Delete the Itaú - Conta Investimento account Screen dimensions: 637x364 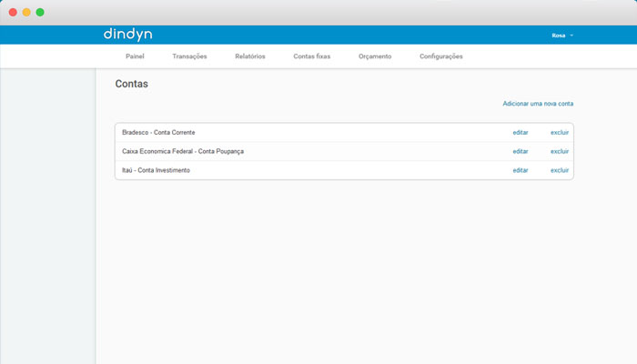560,170
